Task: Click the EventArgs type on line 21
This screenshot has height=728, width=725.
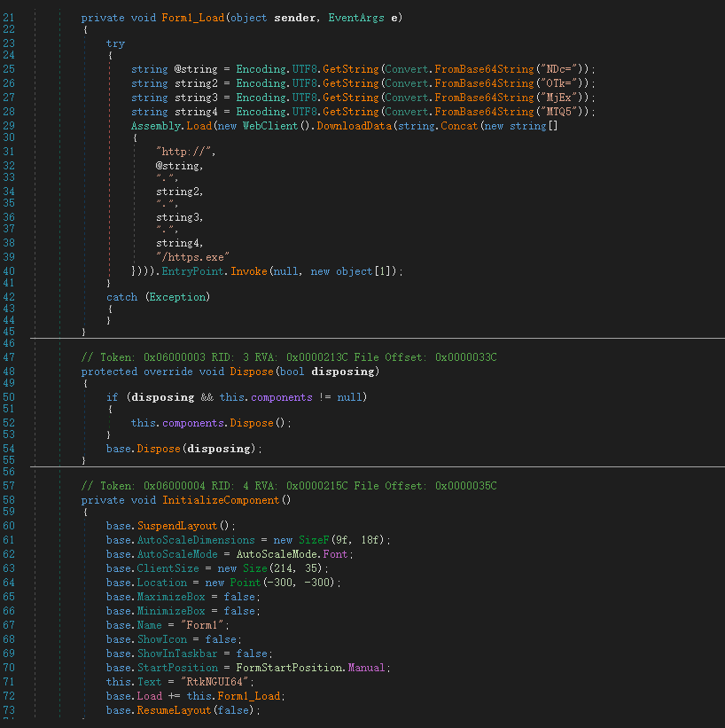Action: point(356,18)
